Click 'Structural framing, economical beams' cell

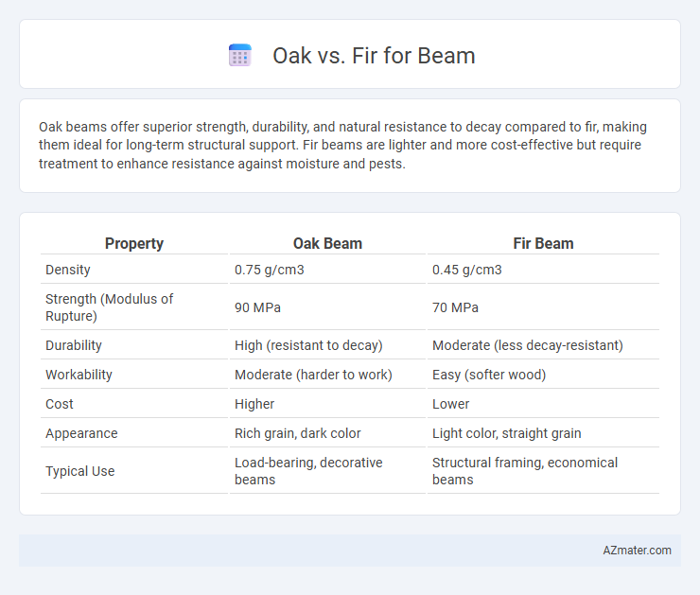[x=525, y=471]
